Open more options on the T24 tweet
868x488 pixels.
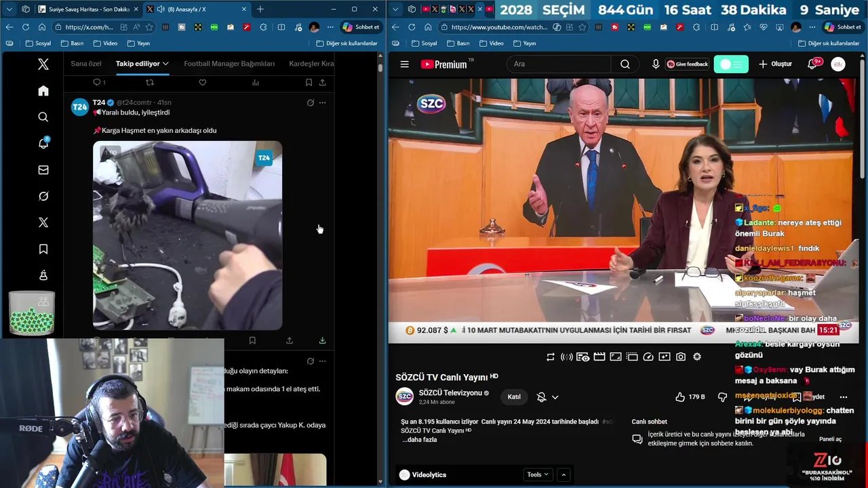coord(322,103)
